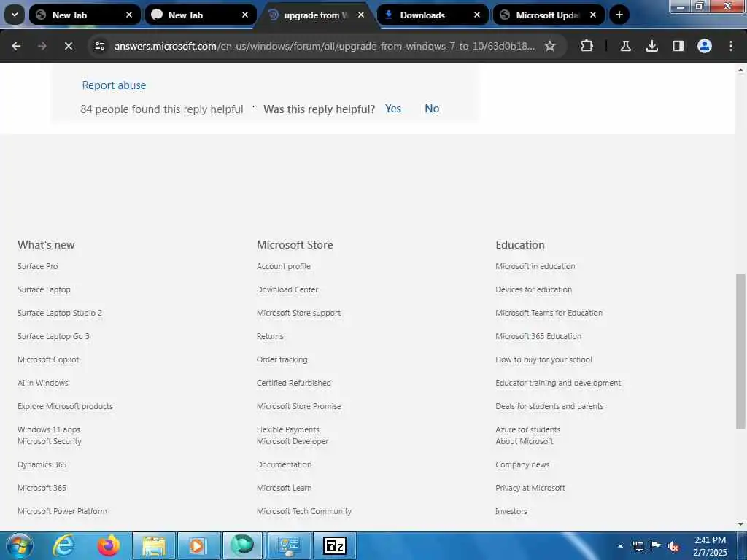The image size is (747, 560).
Task: Go back to the previous page
Action: tap(16, 46)
